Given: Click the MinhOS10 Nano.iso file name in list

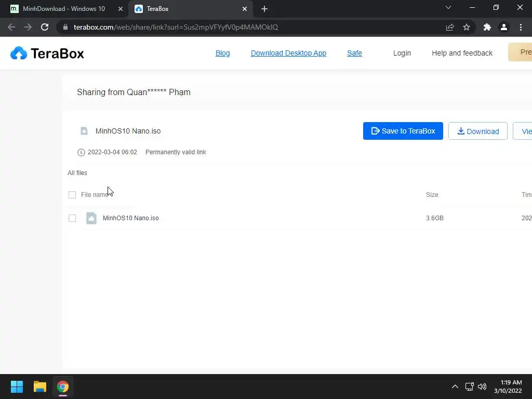Looking at the screenshot, I should tap(130, 218).
